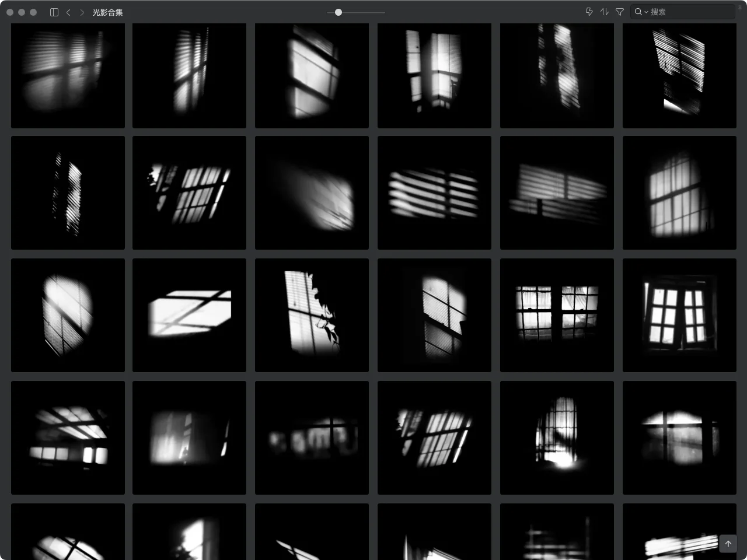
Task: Open the horizontal blinds shadow thumbnail in row two
Action: coord(434,193)
